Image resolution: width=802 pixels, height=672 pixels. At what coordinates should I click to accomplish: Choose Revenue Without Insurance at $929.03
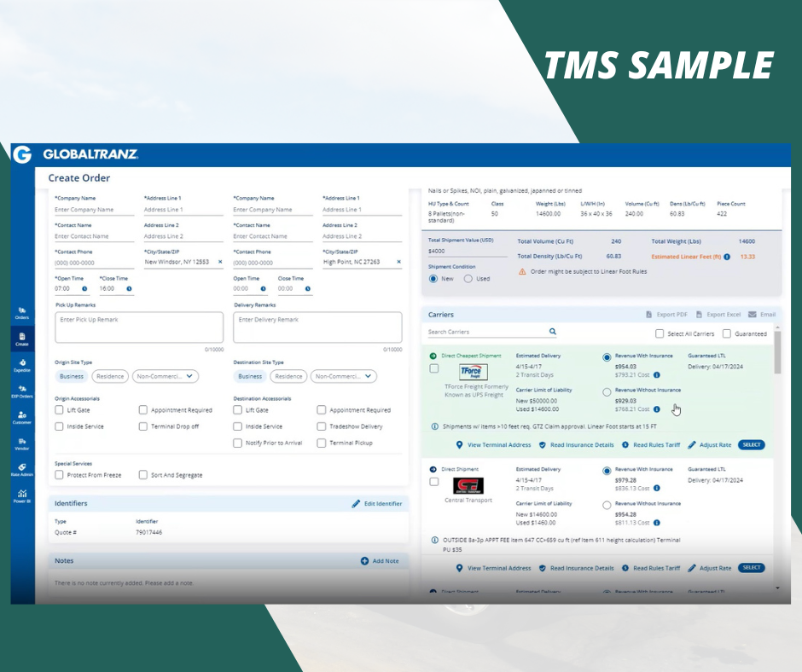(x=607, y=392)
